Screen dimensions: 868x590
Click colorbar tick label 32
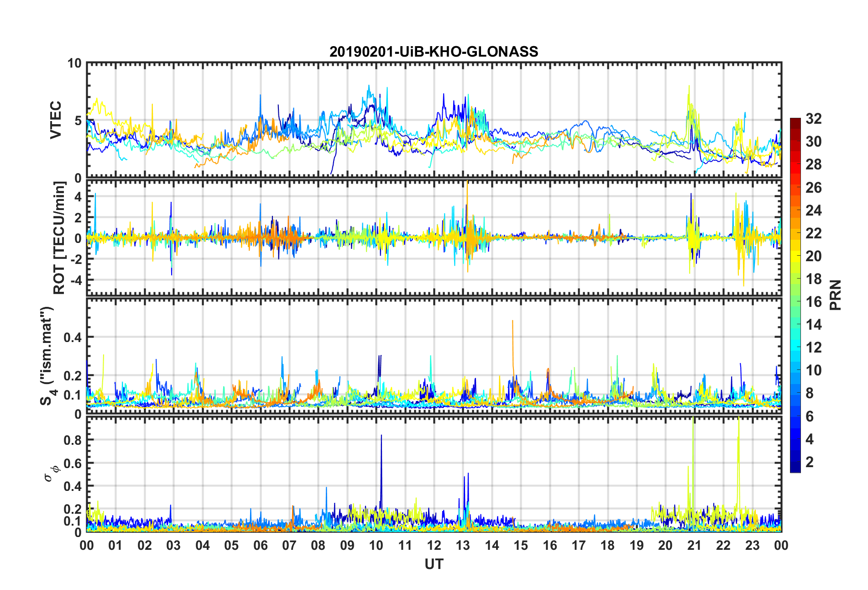[814, 119]
